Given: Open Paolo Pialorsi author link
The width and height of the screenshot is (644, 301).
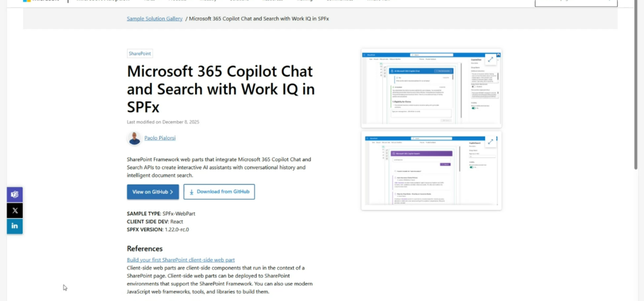Looking at the screenshot, I should pos(160,138).
